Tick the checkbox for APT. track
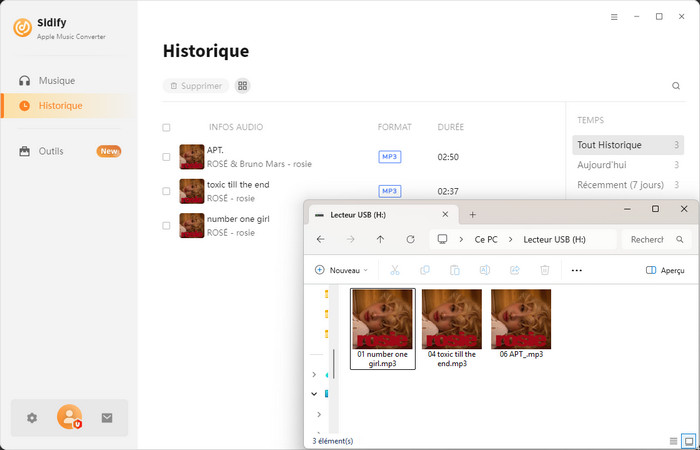This screenshot has height=450, width=700. [166, 156]
